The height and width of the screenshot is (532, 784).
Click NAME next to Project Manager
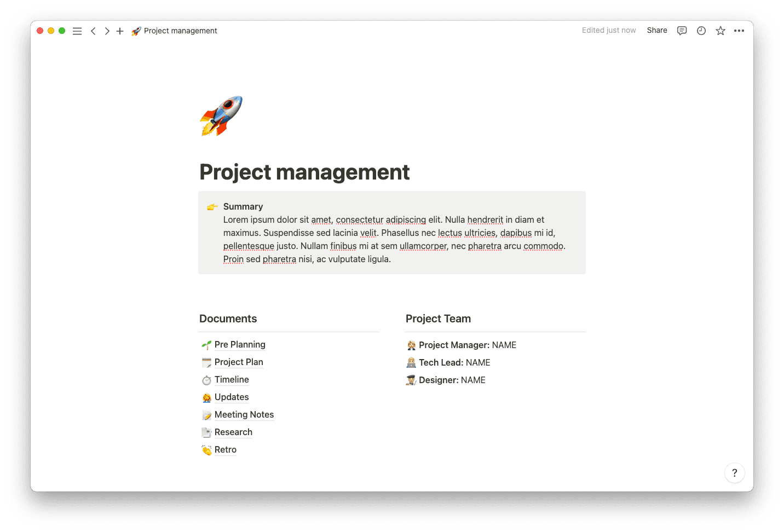(x=504, y=345)
